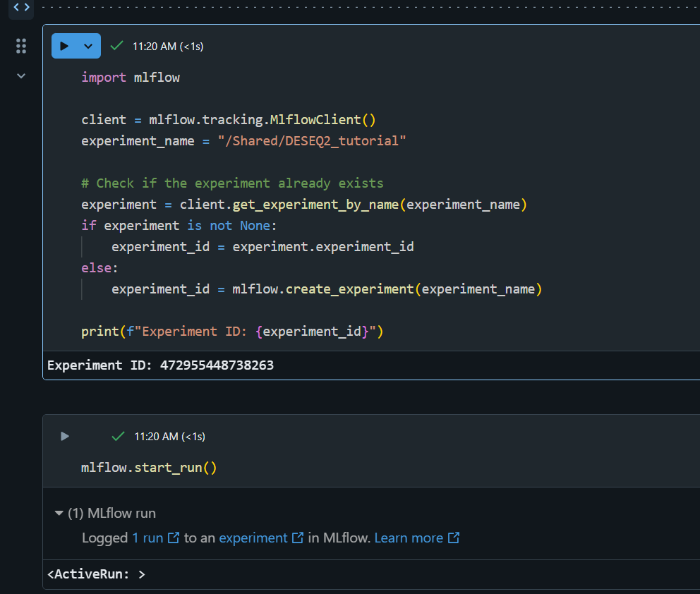Run the mlflow.start_run cell play icon
Image resolution: width=700 pixels, height=594 pixels.
65,436
